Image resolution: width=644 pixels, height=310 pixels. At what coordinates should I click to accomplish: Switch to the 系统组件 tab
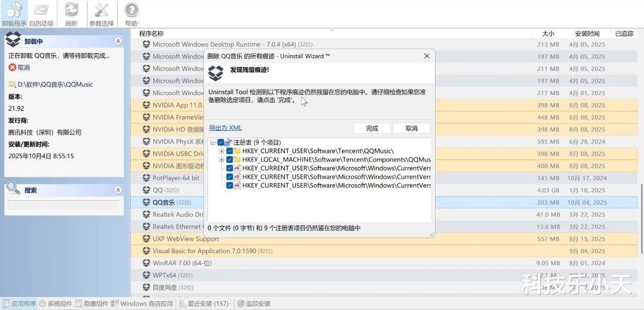coord(56,303)
